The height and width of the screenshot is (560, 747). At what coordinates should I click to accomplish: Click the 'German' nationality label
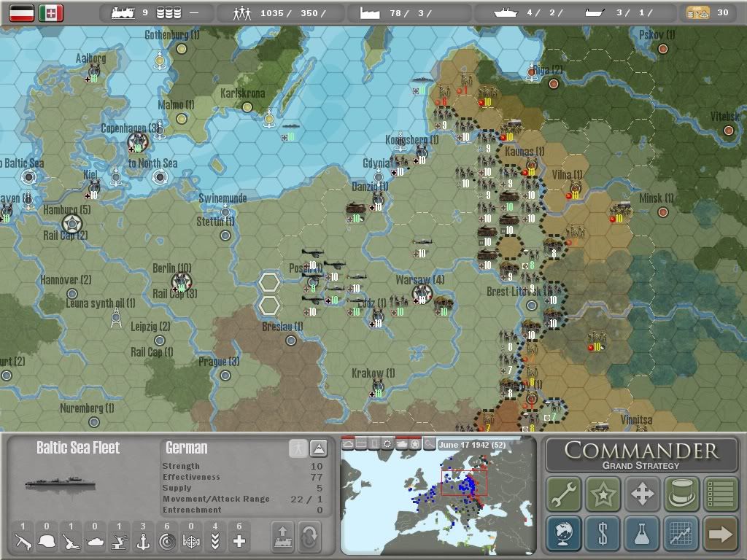pos(187,448)
